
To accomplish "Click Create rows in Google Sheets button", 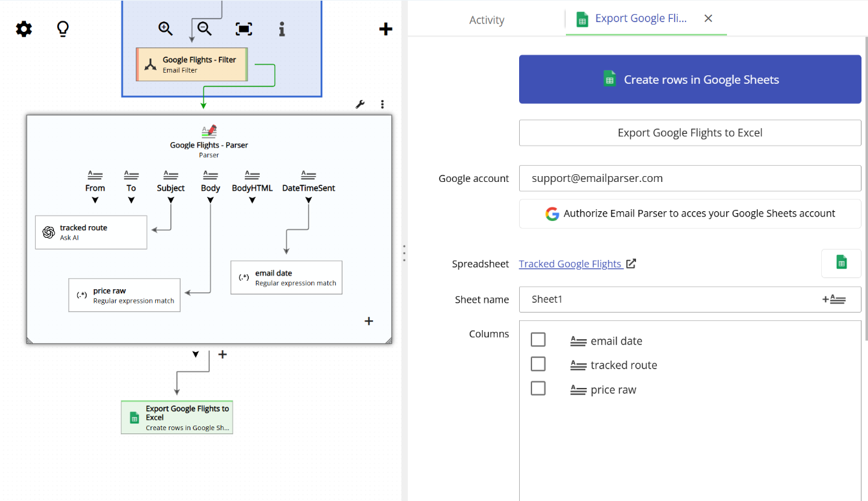I will (690, 79).
